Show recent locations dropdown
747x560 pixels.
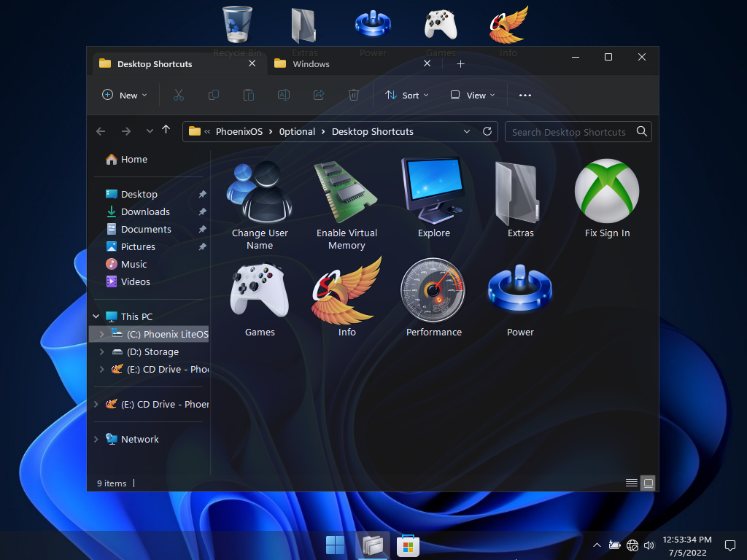pyautogui.click(x=150, y=131)
